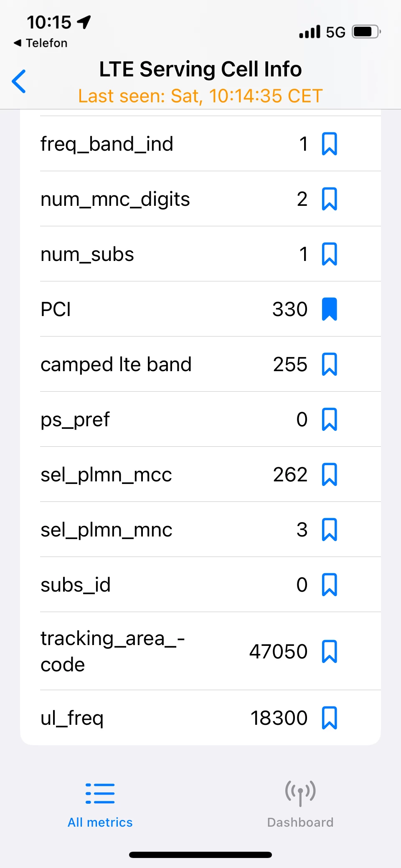
Task: Tap the ul_freq value 18300
Action: (279, 718)
